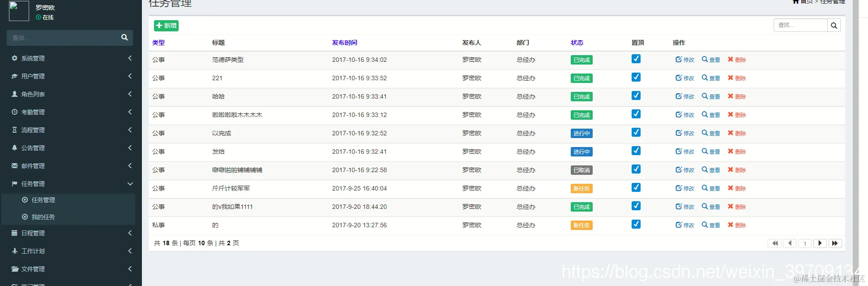Open 工作计划 menu label
This screenshot has height=286, width=868.
click(33, 251)
